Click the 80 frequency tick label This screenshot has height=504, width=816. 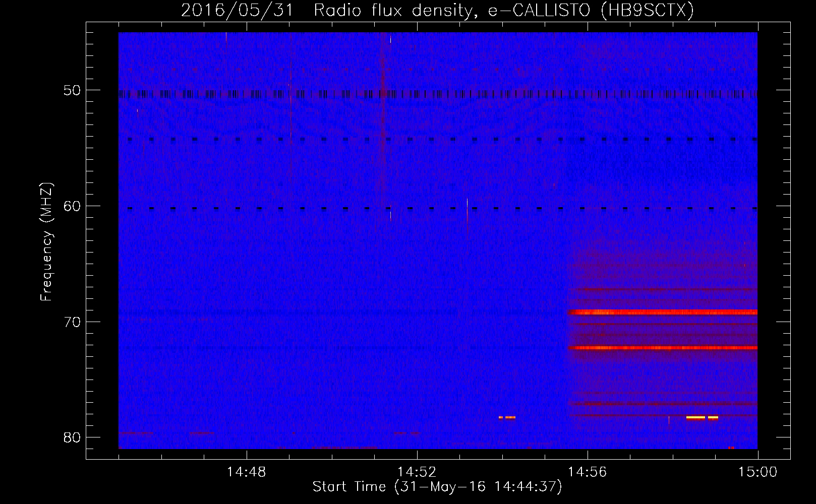pos(72,437)
